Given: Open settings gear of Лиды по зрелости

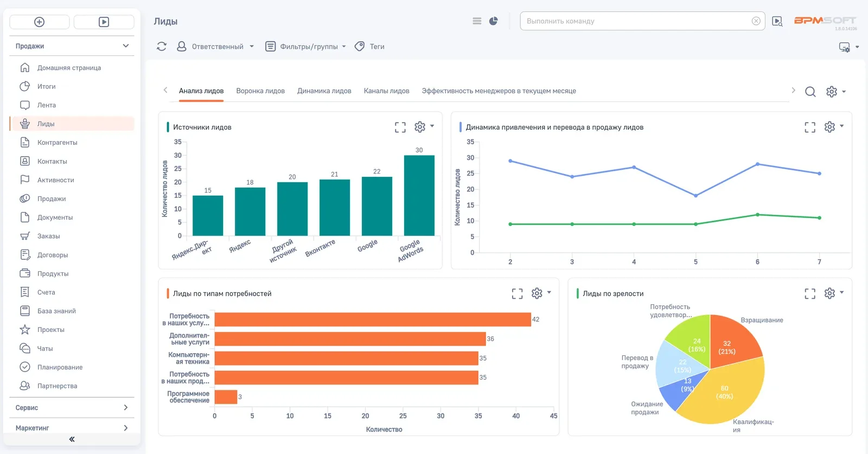Looking at the screenshot, I should click(x=829, y=293).
